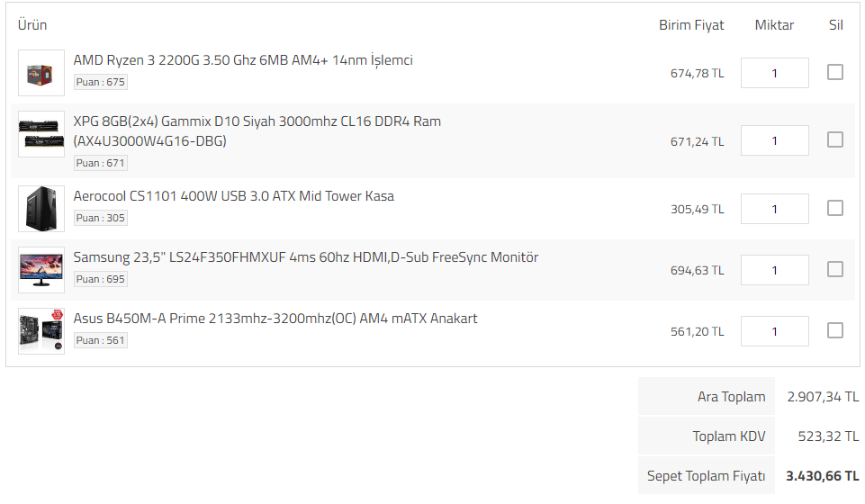Select the quantity field for Aerocool case
The height and width of the screenshot is (504, 865).
tap(774, 209)
